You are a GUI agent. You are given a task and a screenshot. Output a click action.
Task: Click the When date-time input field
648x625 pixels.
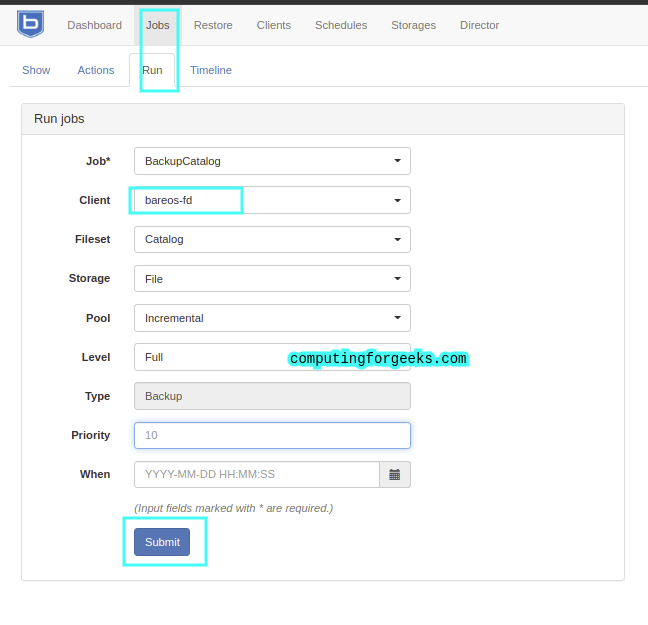257,475
